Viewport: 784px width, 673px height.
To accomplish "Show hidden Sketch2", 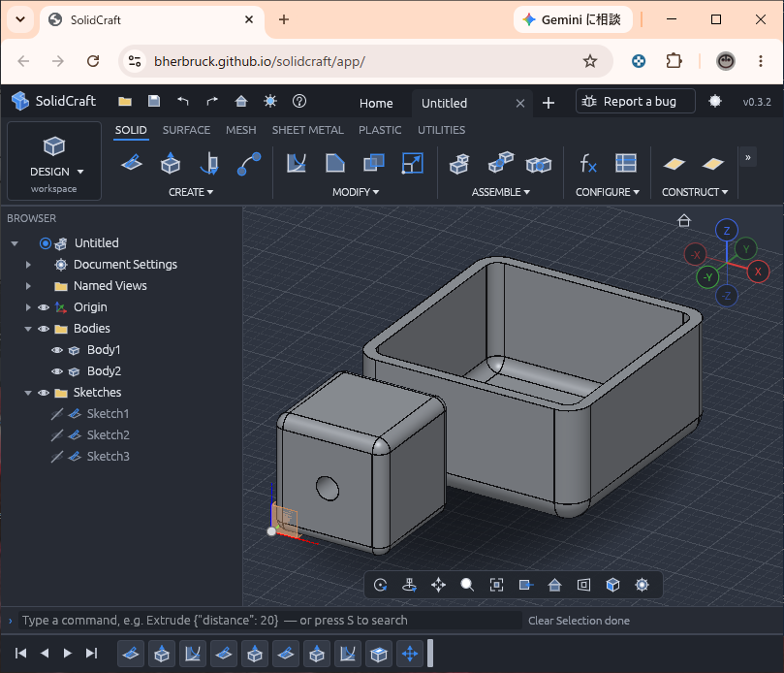I will click(57, 435).
